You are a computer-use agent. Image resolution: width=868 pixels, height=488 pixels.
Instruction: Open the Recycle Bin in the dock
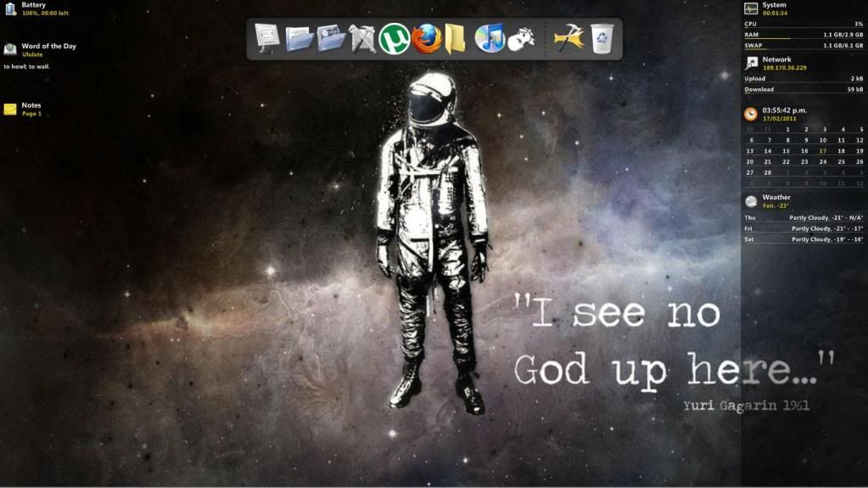[x=602, y=39]
